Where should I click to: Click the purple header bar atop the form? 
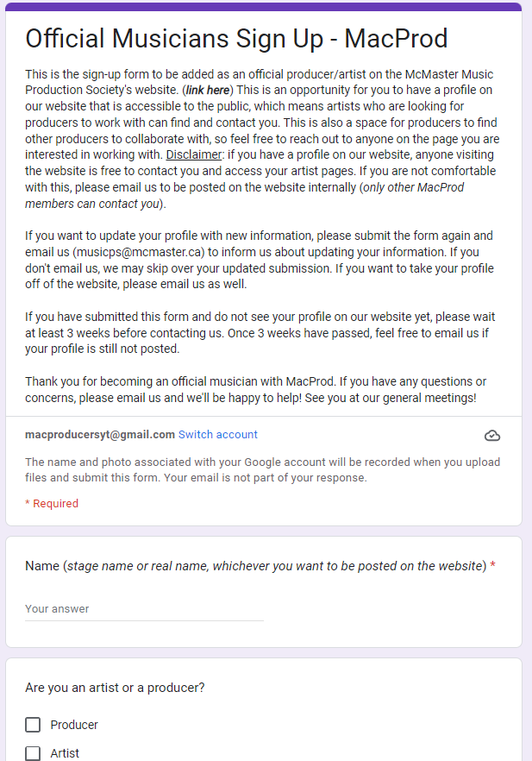click(264, 7)
